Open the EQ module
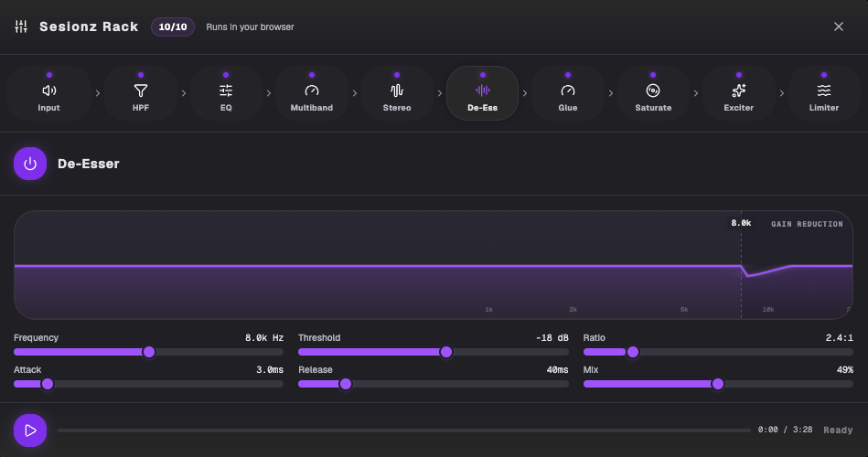Screen dimensions: 868x457 click(226, 93)
